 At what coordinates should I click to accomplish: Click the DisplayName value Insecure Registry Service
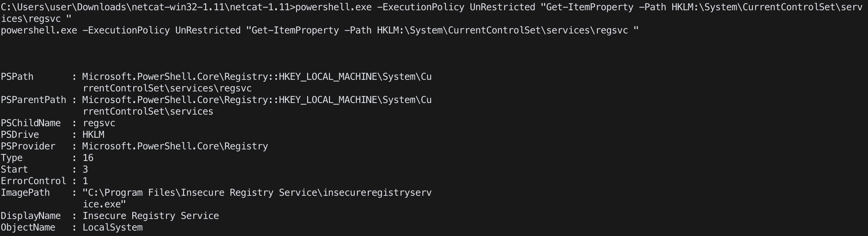click(x=151, y=216)
